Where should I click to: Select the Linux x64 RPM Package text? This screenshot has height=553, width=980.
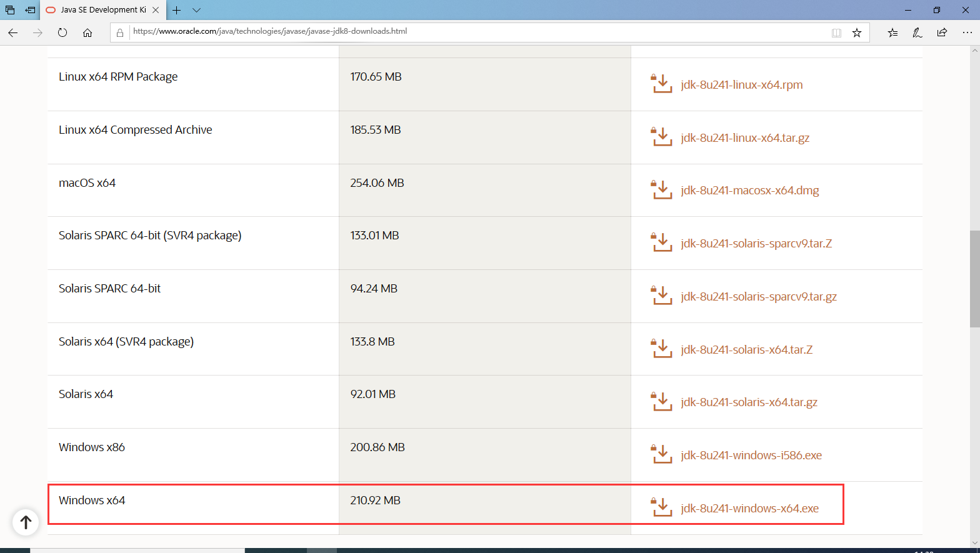point(118,77)
